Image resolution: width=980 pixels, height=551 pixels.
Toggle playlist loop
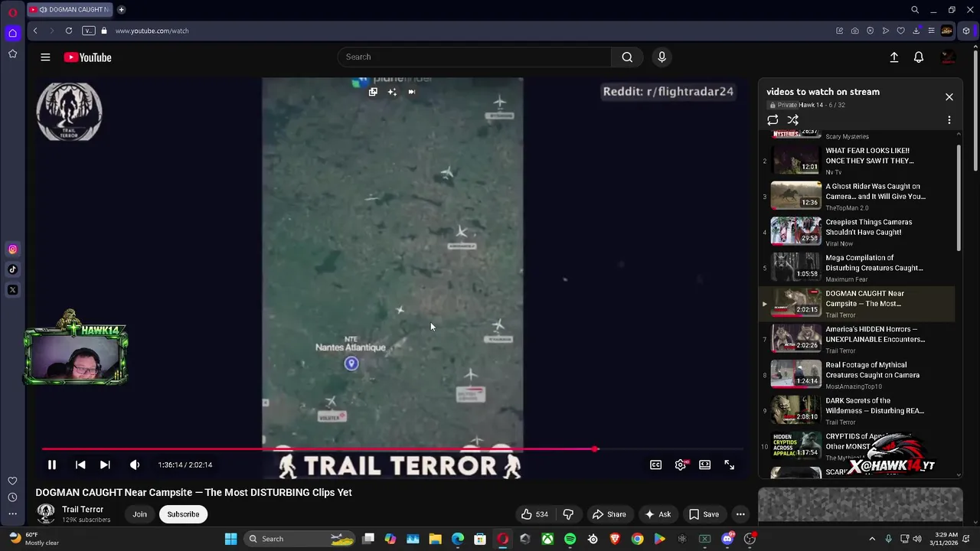coord(773,120)
